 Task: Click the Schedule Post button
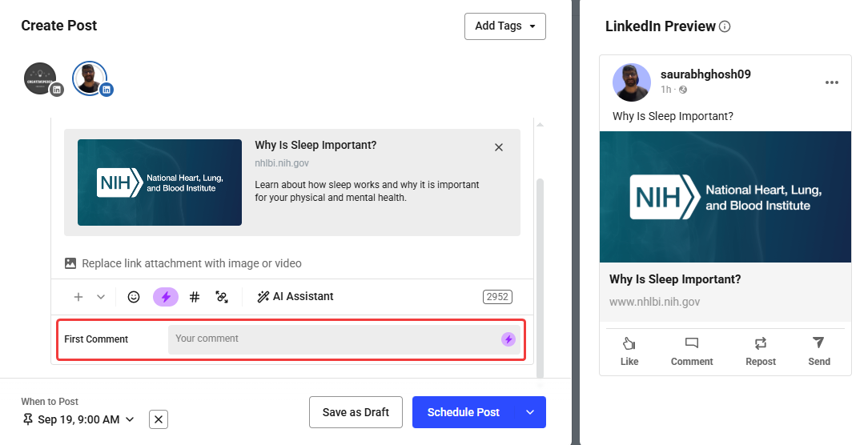(x=463, y=412)
